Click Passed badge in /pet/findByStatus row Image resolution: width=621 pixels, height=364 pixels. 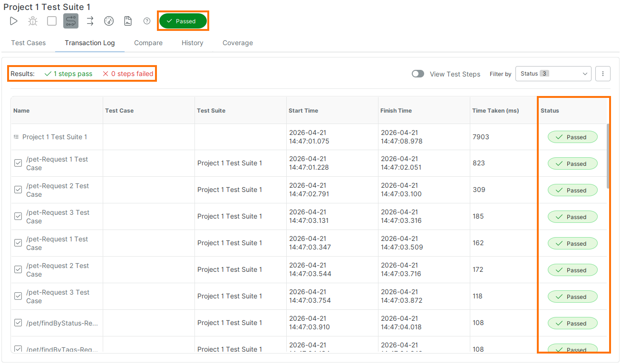tap(572, 323)
